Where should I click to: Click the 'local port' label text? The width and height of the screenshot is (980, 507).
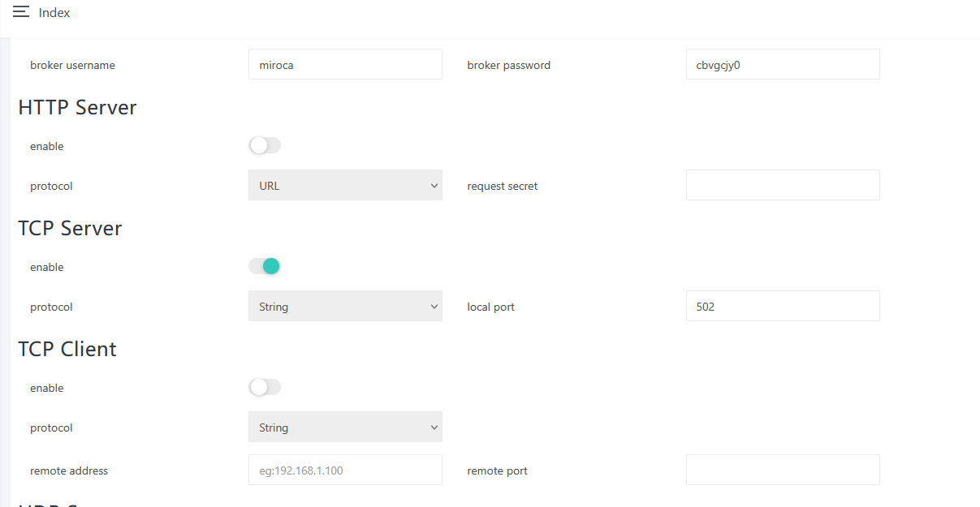point(491,307)
